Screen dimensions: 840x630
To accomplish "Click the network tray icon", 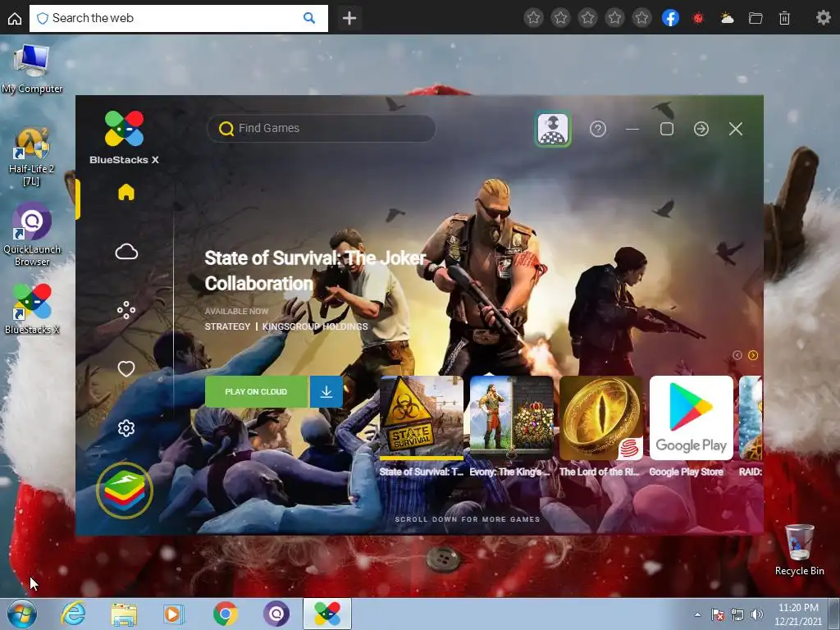I will pos(737,614).
